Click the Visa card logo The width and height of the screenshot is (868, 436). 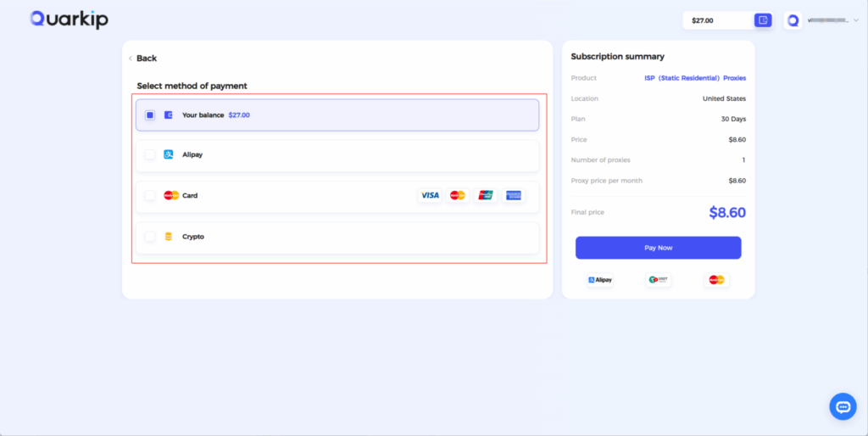pyautogui.click(x=430, y=195)
